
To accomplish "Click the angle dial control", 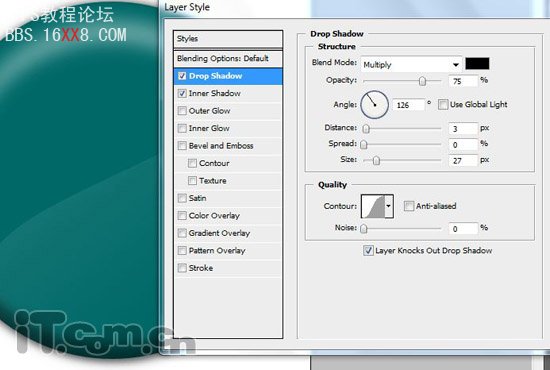I will pyautogui.click(x=374, y=105).
